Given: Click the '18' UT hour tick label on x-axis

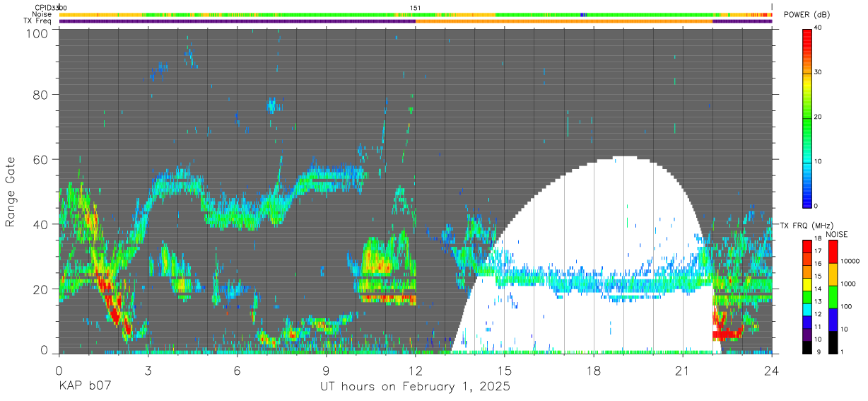Looking at the screenshot, I should (594, 369).
